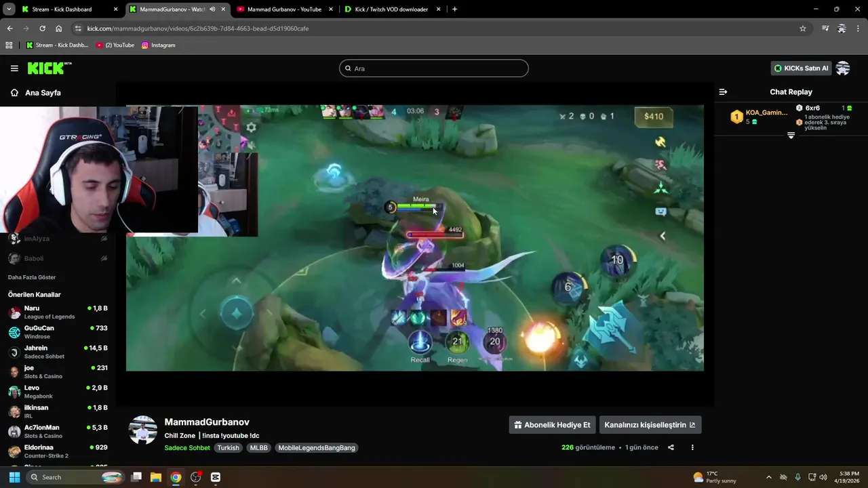868x488 pixels.
Task: Open the media control toolbar icon
Action: pos(825,28)
